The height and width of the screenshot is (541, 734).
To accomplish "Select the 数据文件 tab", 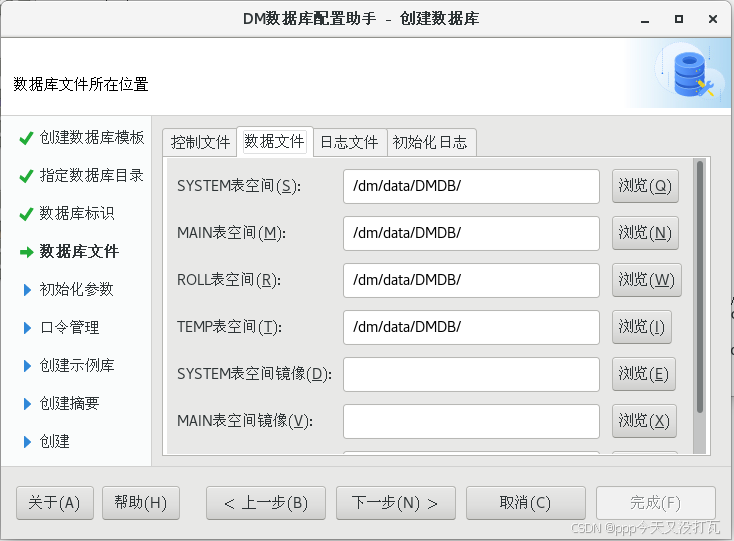I will pos(275,141).
